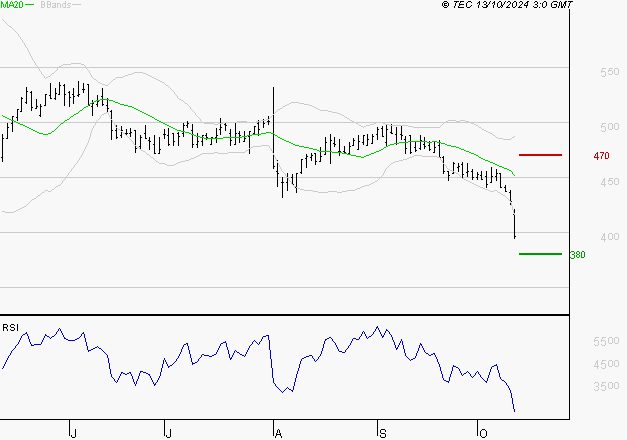Viewport: 627px width, 440px height.
Task: Click the A month label
Action: tap(278, 434)
